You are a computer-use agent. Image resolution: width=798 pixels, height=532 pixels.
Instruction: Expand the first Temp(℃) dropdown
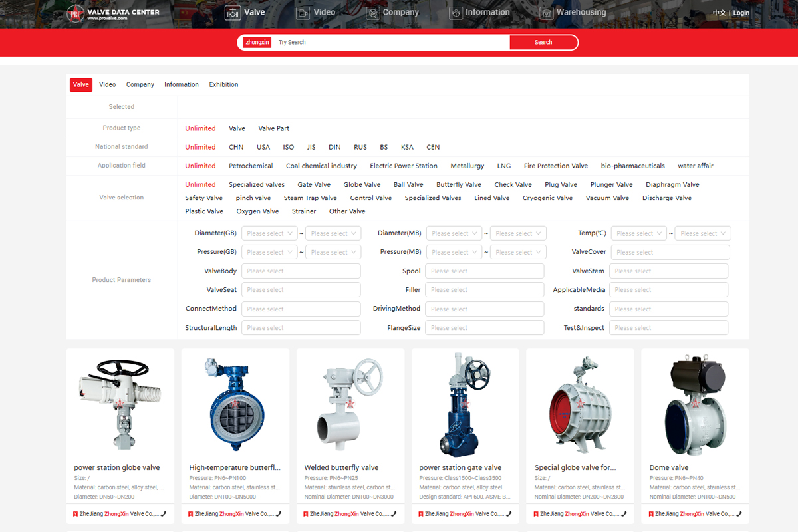click(x=638, y=233)
